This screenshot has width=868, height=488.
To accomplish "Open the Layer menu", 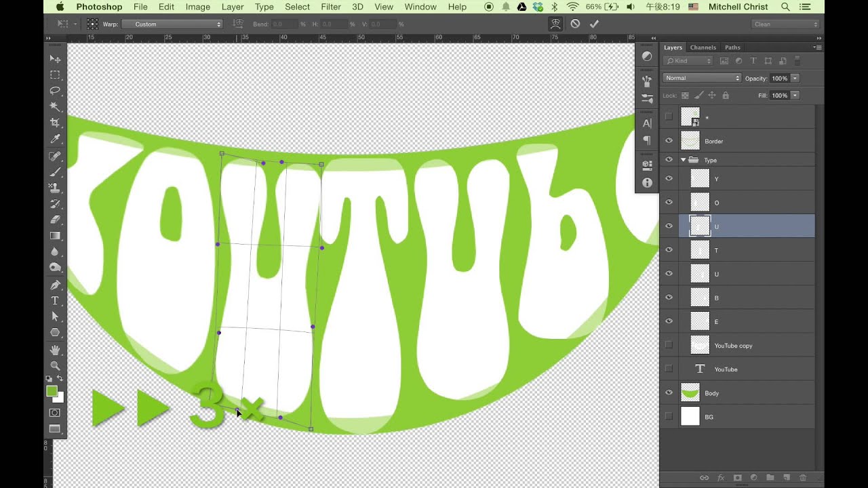I will click(x=233, y=7).
